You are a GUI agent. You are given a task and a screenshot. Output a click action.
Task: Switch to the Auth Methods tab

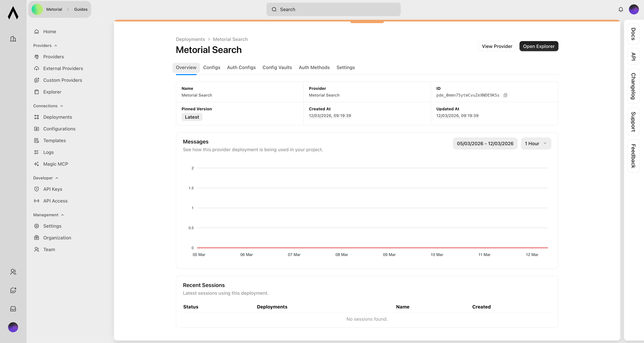coord(314,67)
